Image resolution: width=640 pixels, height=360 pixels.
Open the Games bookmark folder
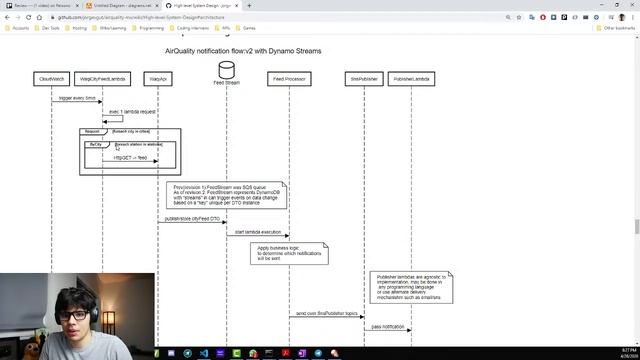246,28
